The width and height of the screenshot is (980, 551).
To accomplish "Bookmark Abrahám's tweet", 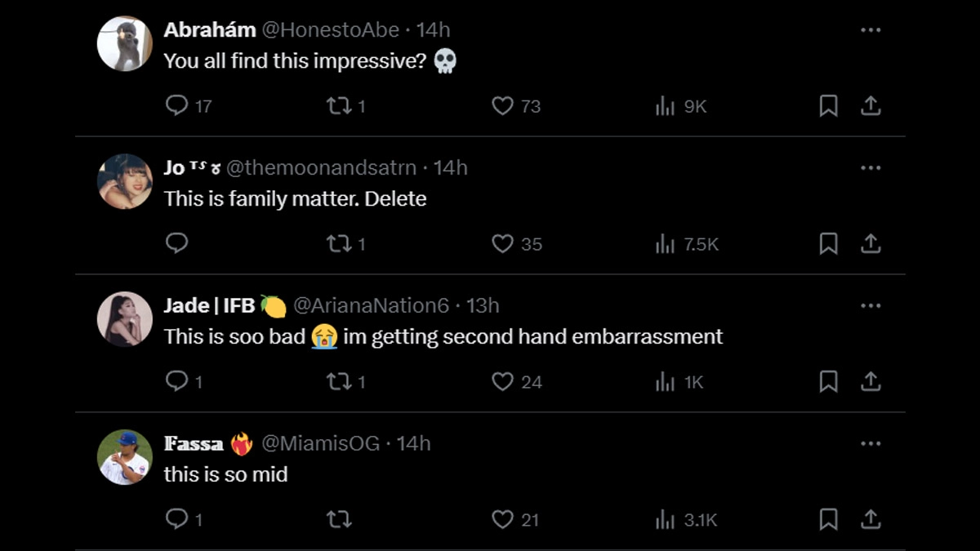I will pyautogui.click(x=828, y=105).
